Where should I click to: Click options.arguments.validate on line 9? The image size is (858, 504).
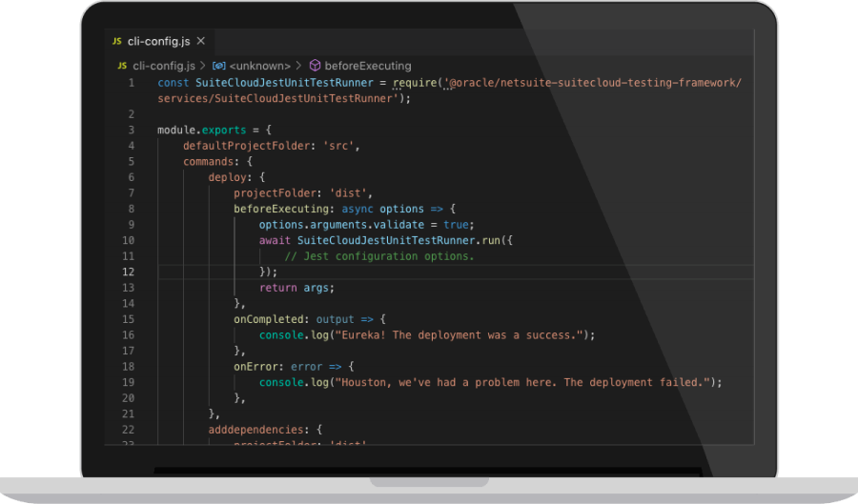tap(341, 225)
